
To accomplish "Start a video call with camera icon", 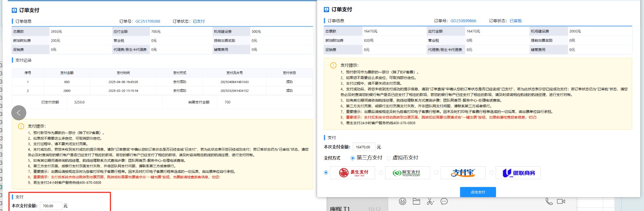I will pyautogui.click(x=561, y=202).
